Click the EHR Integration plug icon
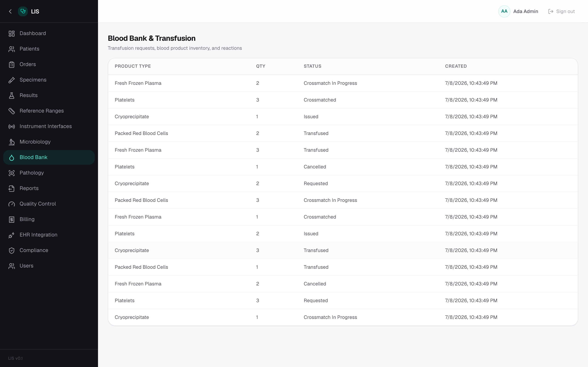Viewport: 588px width, 367px height. coord(11,235)
